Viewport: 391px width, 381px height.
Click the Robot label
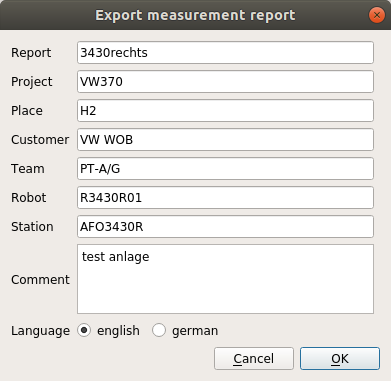pos(29,198)
